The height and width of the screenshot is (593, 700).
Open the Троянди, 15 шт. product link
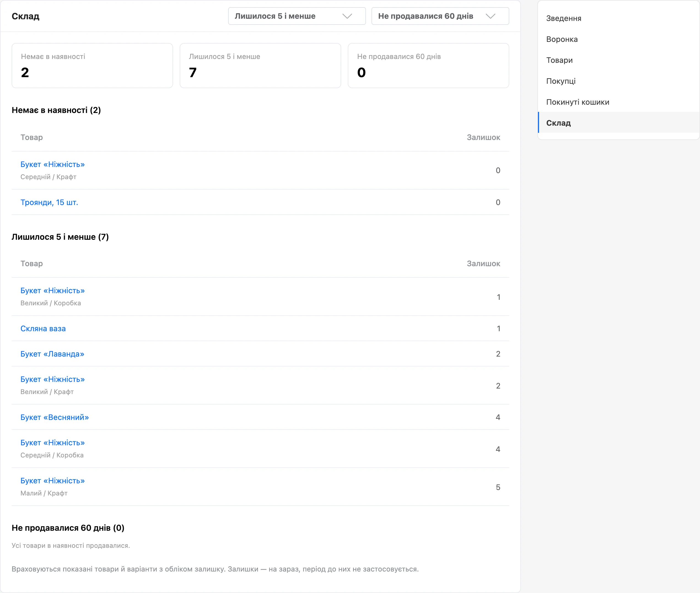[x=49, y=202]
